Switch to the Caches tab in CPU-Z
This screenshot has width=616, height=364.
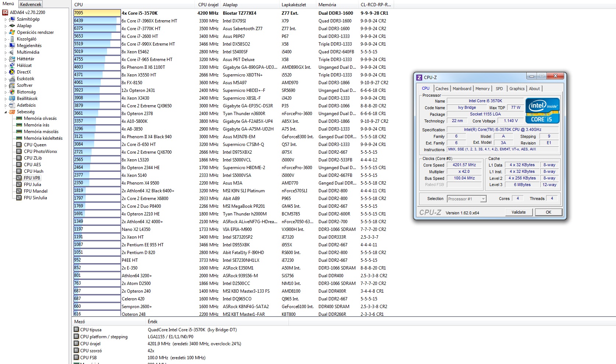(442, 89)
